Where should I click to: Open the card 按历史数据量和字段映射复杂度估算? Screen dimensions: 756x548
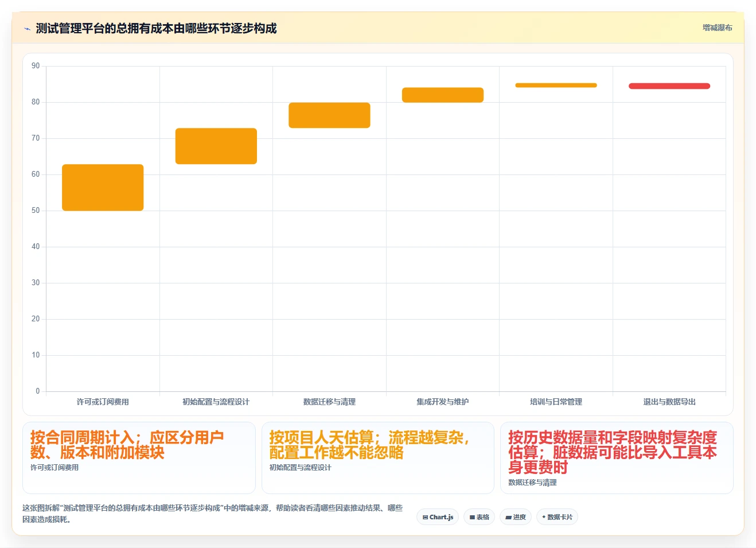pos(617,458)
